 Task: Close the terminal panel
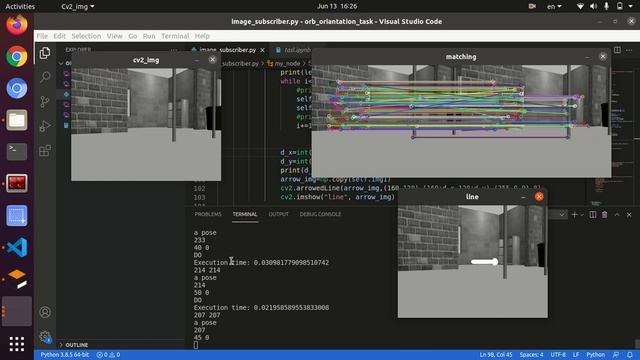click(x=629, y=215)
